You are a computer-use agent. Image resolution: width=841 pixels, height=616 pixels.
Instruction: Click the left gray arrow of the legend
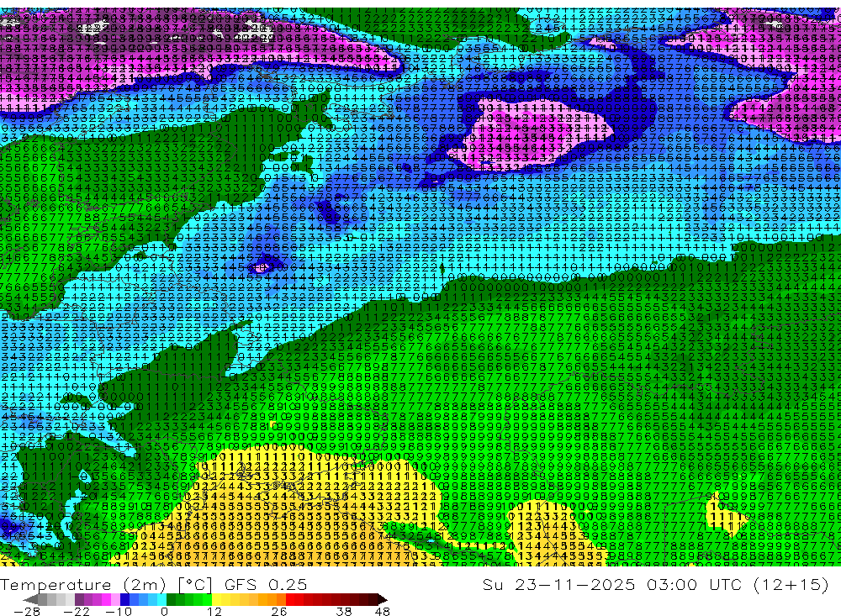(x=30, y=599)
